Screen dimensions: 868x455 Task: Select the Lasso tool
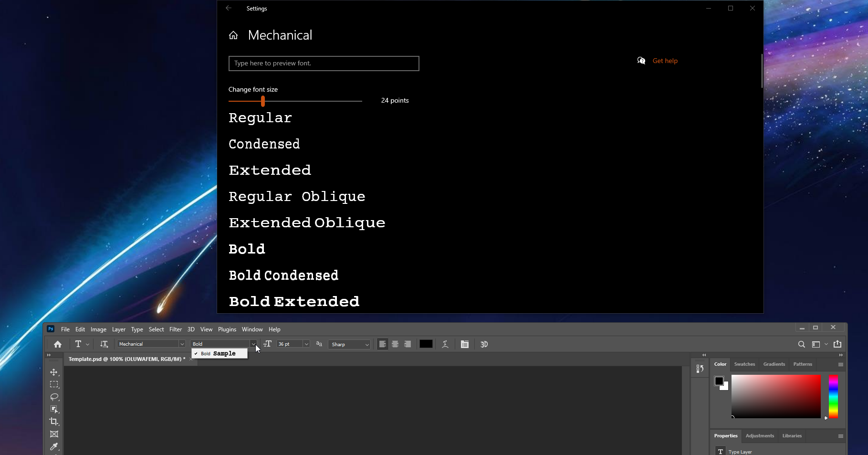tap(54, 397)
